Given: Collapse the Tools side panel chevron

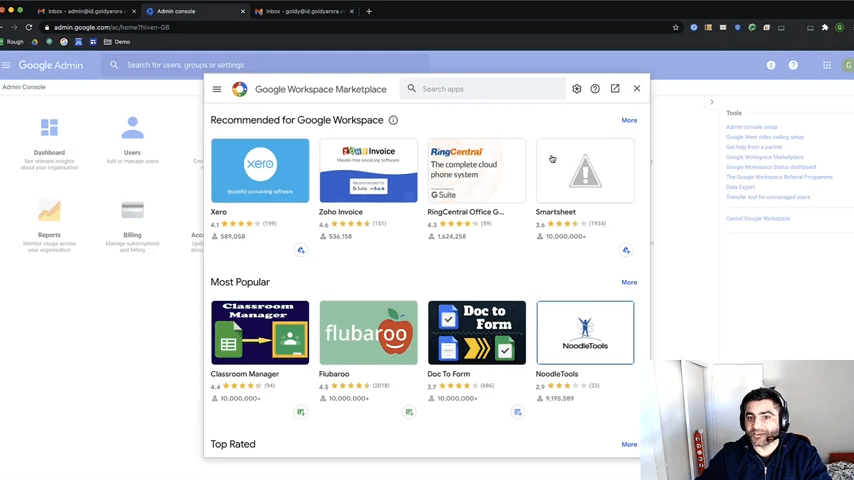Looking at the screenshot, I should (711, 102).
